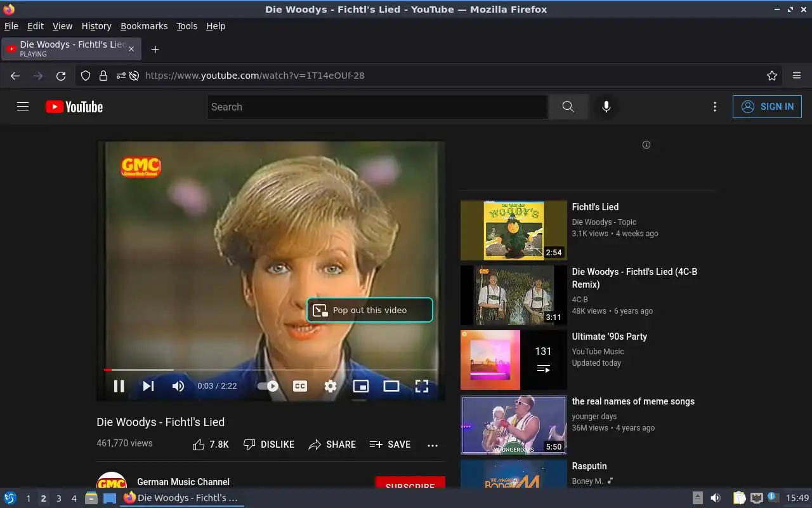Open taskbar file manager icon

[91, 498]
